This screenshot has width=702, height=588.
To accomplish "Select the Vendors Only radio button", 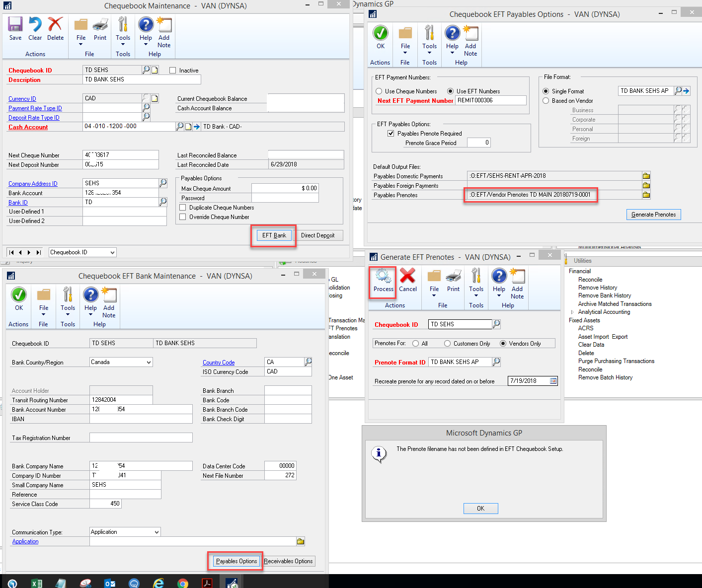I will click(x=502, y=343).
